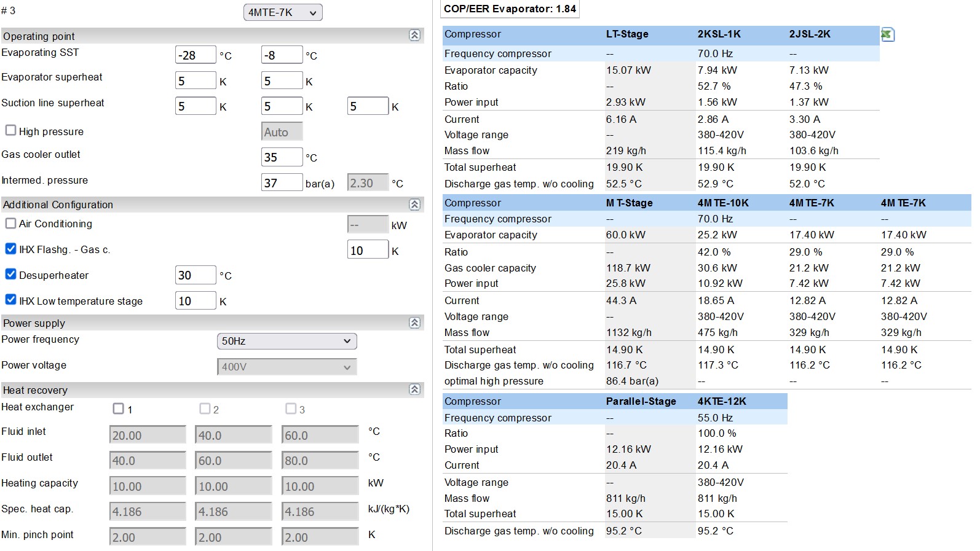Click the IHX Flashg. Gas c. value field
Image resolution: width=980 pixels, height=551 pixels.
coord(368,250)
